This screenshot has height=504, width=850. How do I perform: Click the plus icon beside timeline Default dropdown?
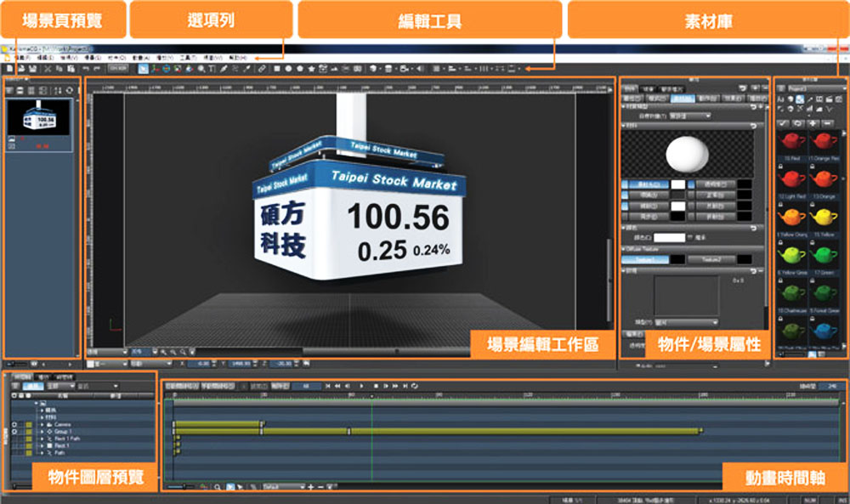(310, 487)
